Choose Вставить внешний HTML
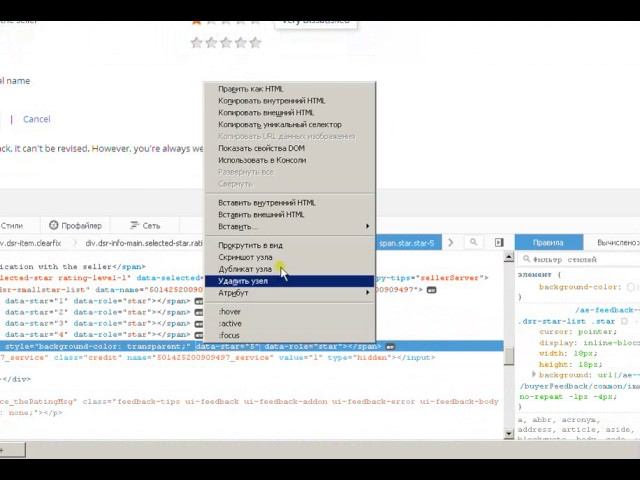640x480 pixels. (x=289, y=215)
